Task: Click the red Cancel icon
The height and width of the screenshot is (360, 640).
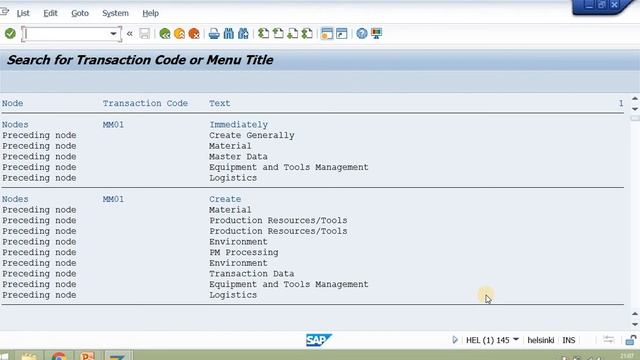Action: (194, 33)
